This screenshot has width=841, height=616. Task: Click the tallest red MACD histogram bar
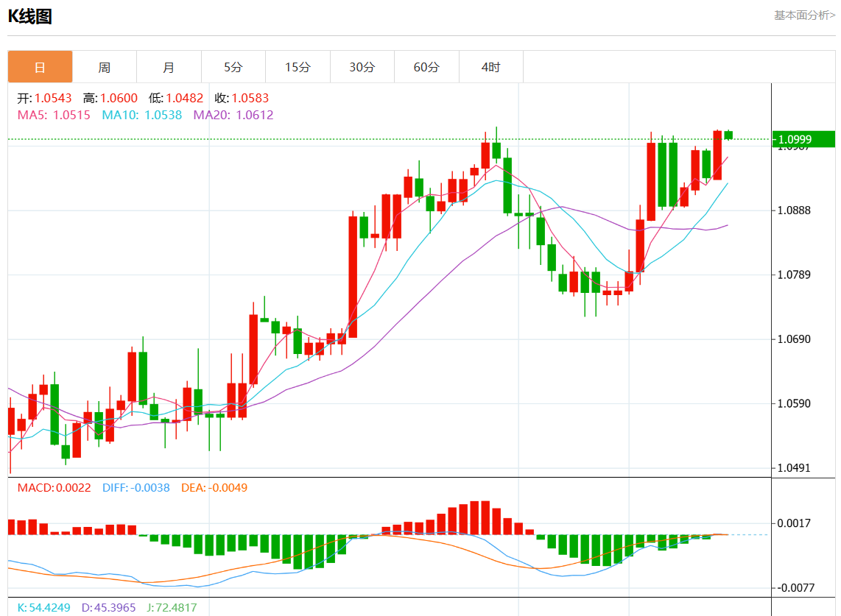(x=485, y=518)
